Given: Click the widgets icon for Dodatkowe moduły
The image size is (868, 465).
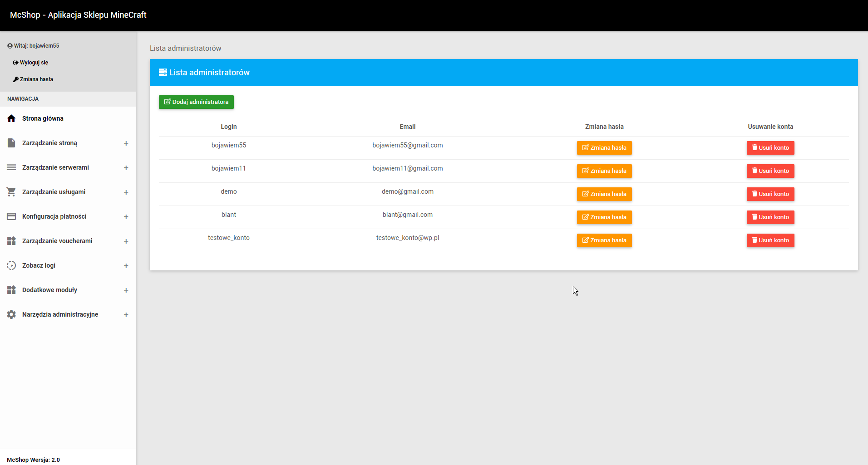Looking at the screenshot, I should pyautogui.click(x=11, y=290).
